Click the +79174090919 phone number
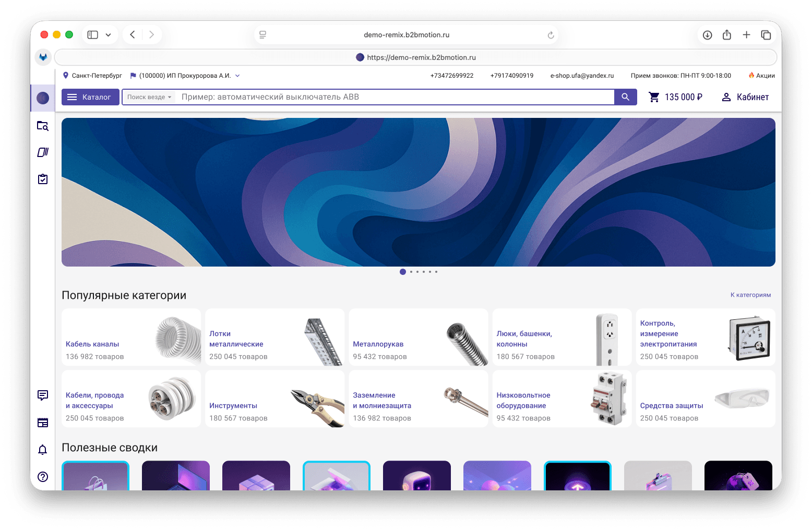Screen dimensions: 812x530 coord(512,76)
